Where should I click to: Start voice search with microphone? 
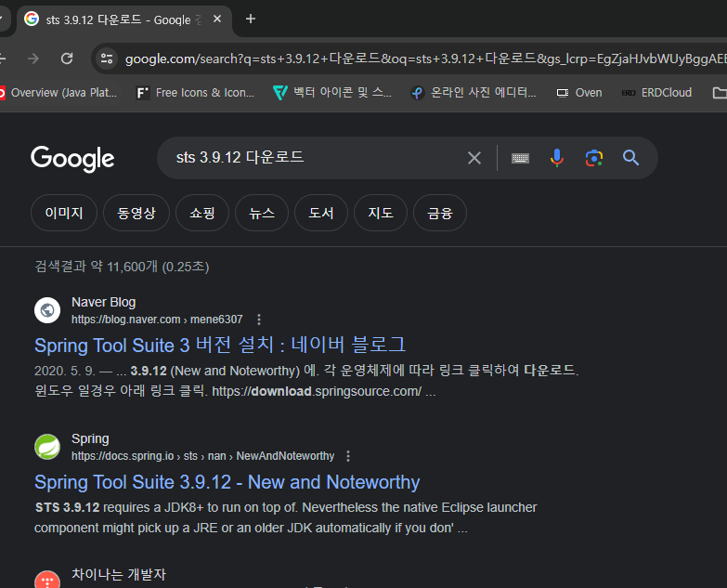coord(557,158)
